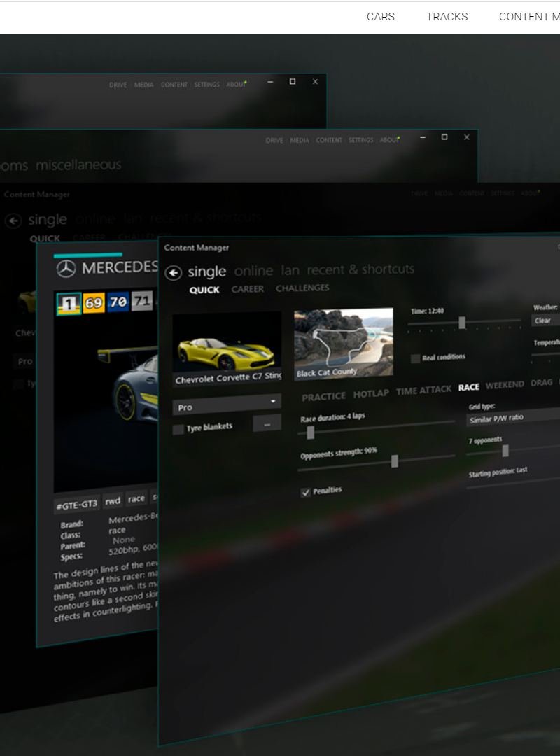Click the Race duration slider handle
560x756 pixels.
[x=310, y=433]
